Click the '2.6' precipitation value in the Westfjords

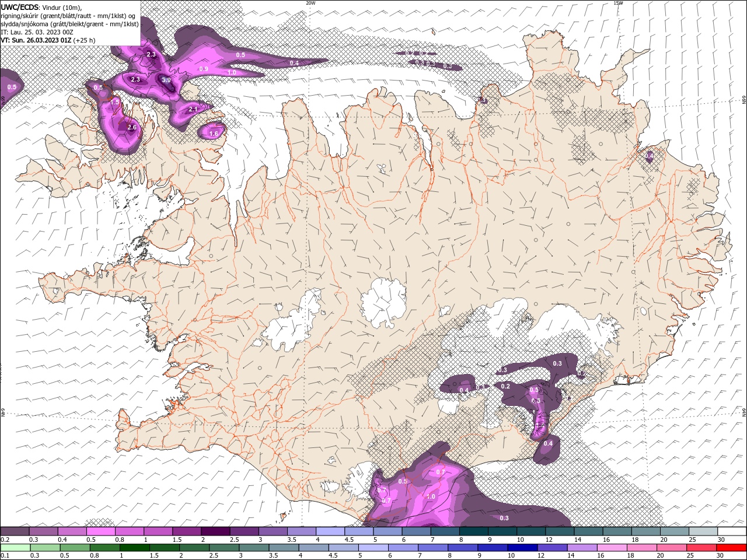point(131,127)
